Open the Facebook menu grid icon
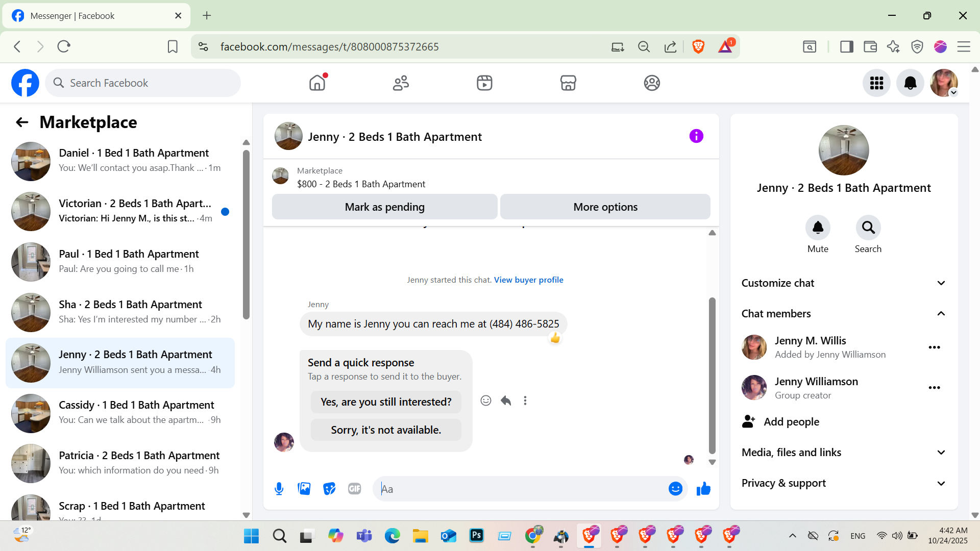 (x=876, y=83)
